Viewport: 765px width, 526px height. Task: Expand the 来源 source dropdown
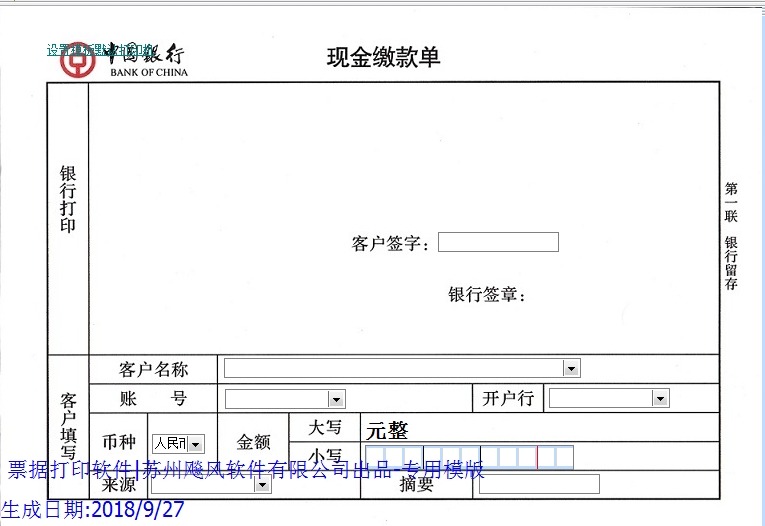pyautogui.click(x=262, y=485)
